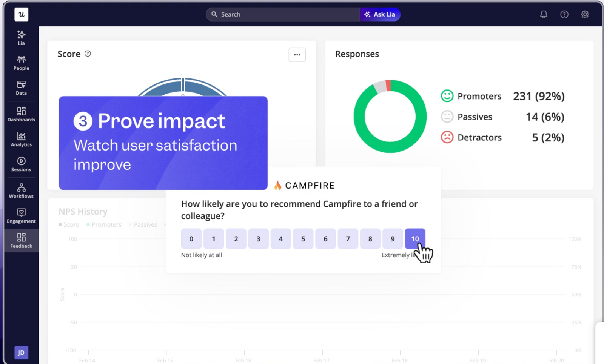
Task: Select rating 0 in the survey
Action: coord(191,239)
